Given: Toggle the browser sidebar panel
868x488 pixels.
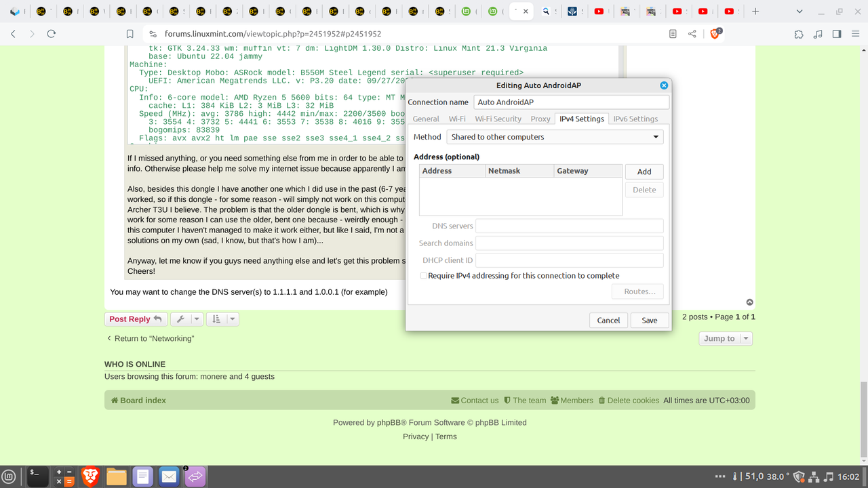Looking at the screenshot, I should coord(837,34).
